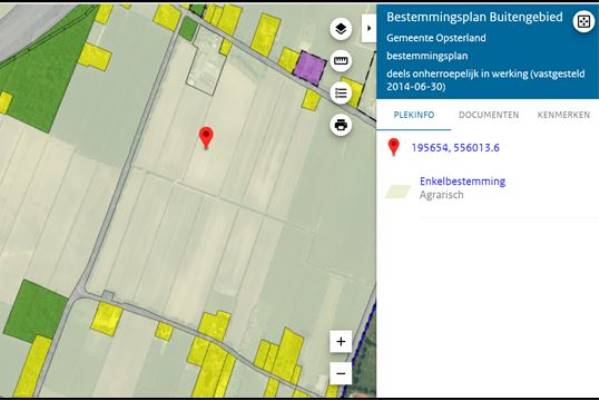This screenshot has height=400, width=599.
Task: Switch to the DOCUMENTEN tab
Action: [x=489, y=115]
